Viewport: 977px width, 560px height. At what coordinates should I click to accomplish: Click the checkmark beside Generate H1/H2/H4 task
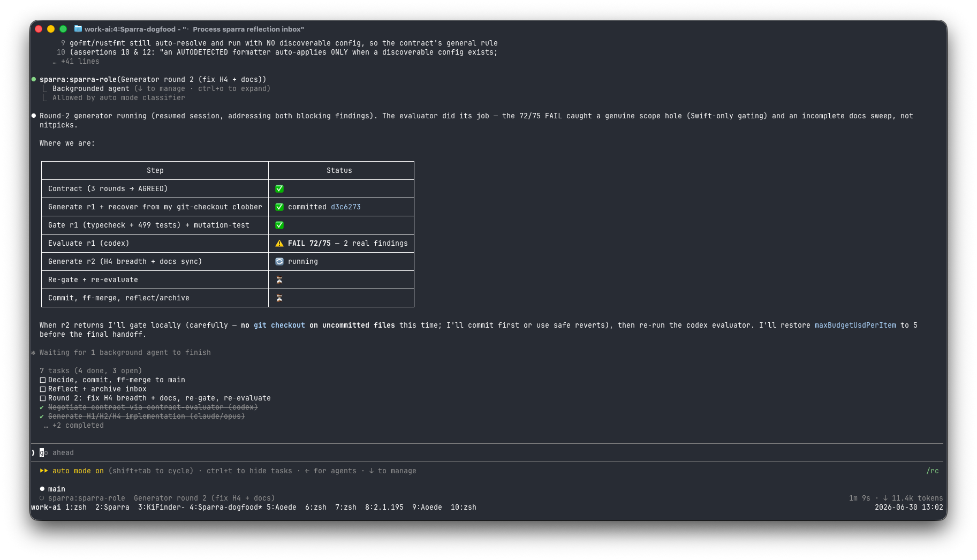click(x=42, y=416)
